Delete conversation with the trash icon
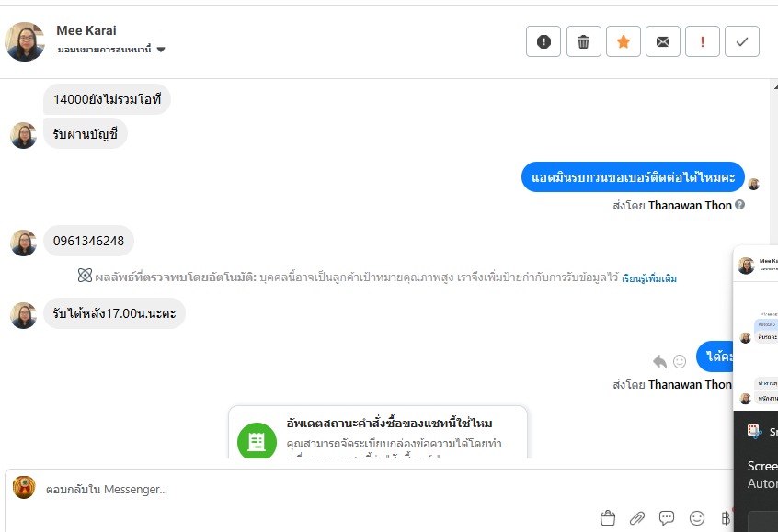 tap(583, 41)
